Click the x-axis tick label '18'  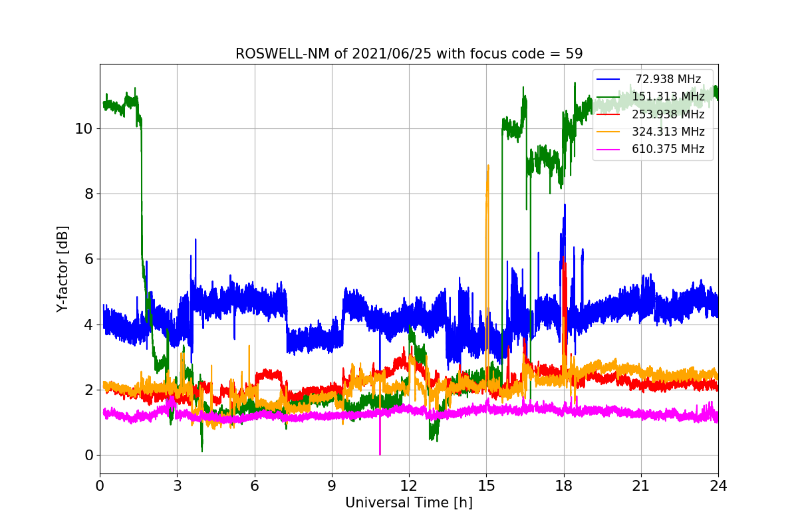564,486
